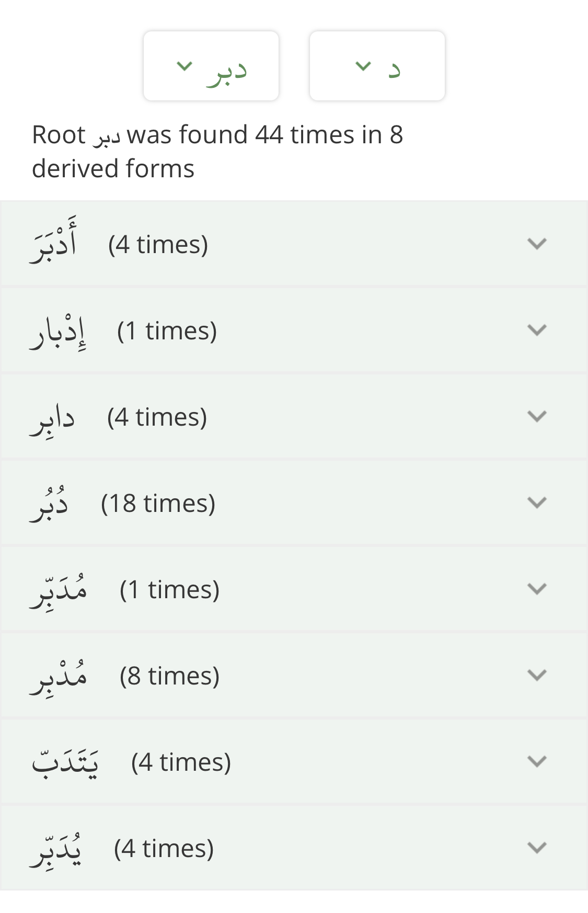
Task: Click the Arabic word دابِر
Action: [53, 419]
